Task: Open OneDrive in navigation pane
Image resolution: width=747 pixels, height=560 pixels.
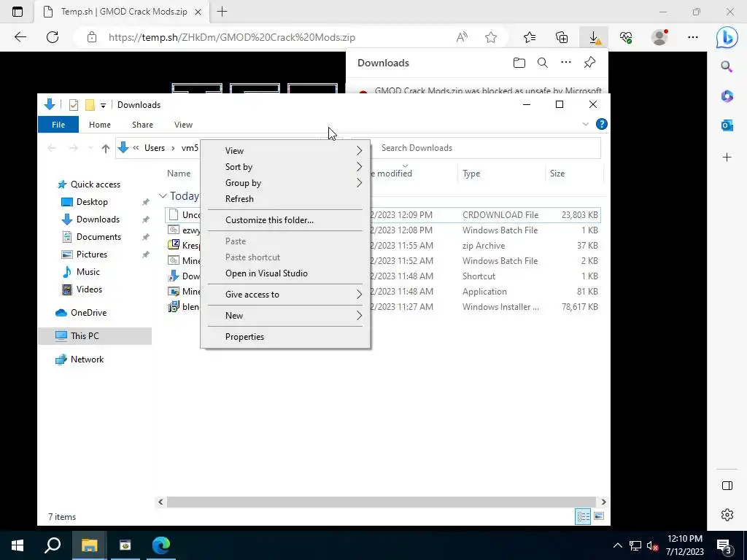Action: pyautogui.click(x=88, y=313)
